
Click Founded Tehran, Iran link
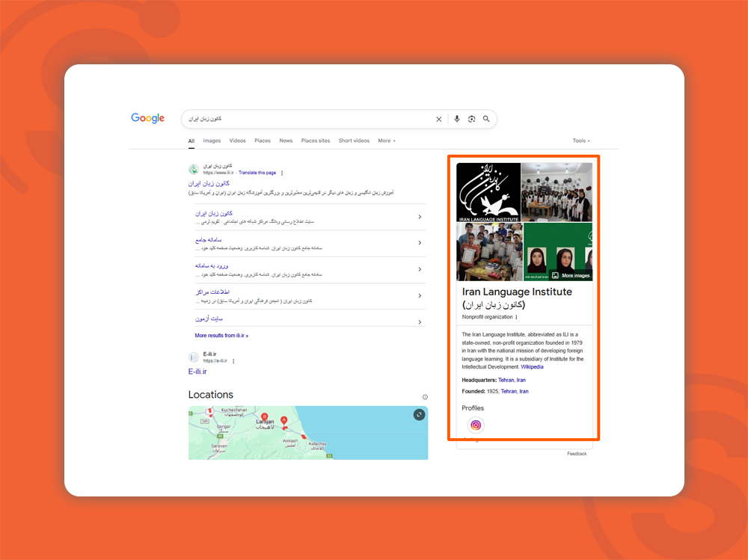tap(515, 392)
